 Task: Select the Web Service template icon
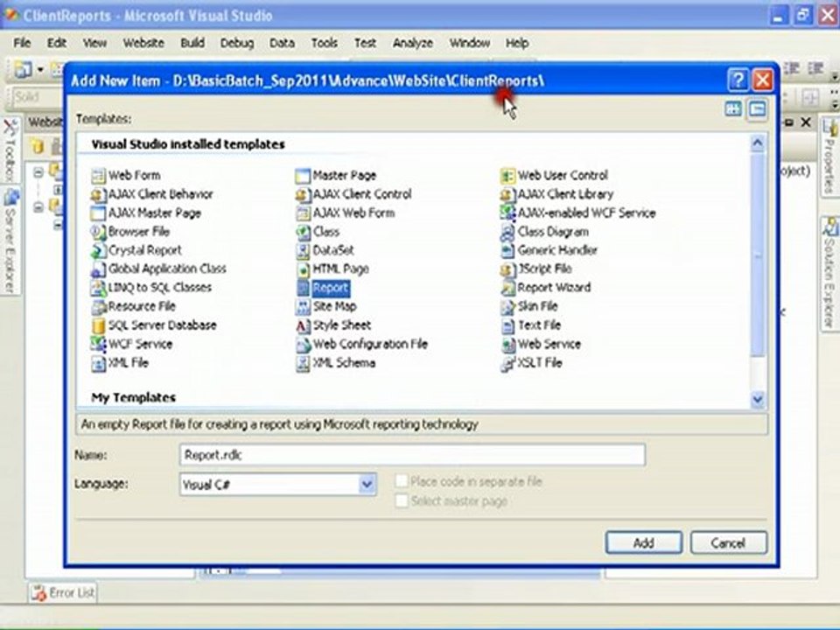[x=507, y=344]
